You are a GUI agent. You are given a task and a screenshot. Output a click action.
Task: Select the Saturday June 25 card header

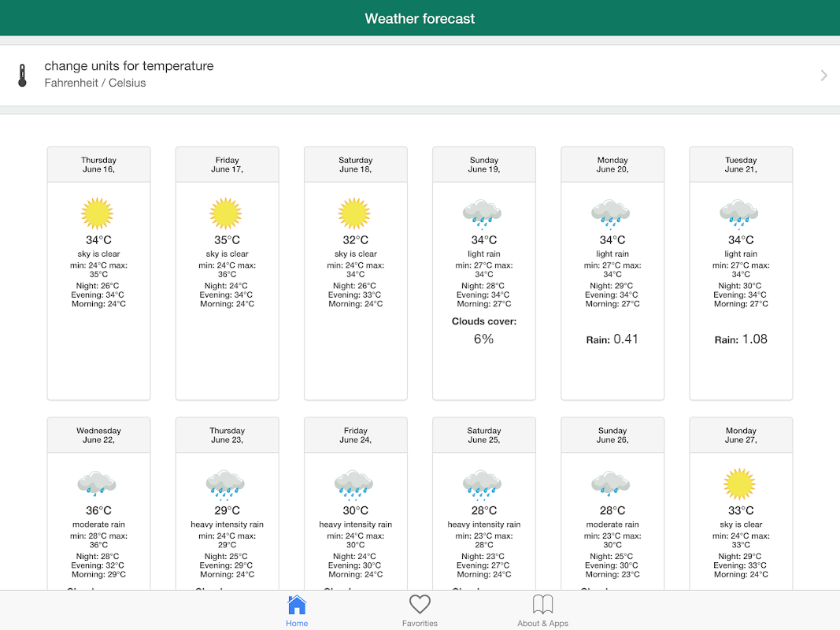pyautogui.click(x=484, y=435)
